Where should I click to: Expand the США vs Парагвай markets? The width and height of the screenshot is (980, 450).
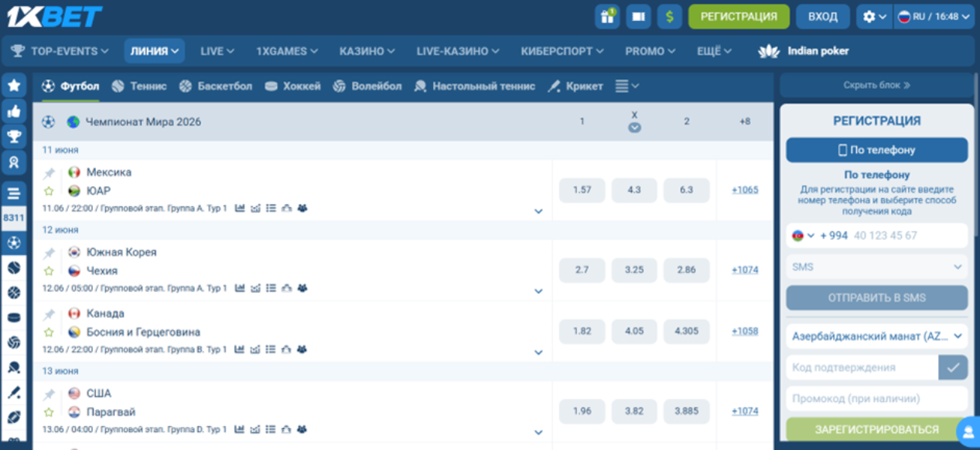pos(538,432)
